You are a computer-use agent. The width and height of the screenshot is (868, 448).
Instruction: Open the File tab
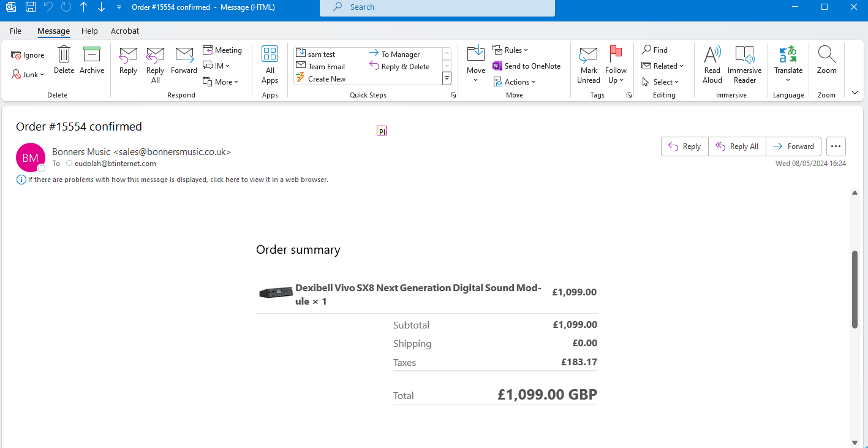click(x=15, y=31)
